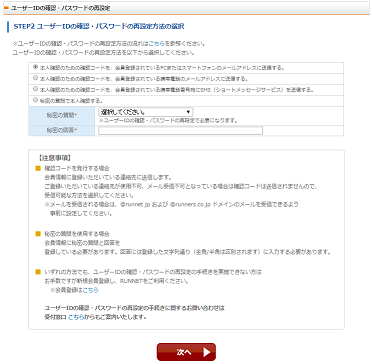372x364 pixels.
Task: Select radio for sending code to PC or smartphone email
Action: coord(35,67)
